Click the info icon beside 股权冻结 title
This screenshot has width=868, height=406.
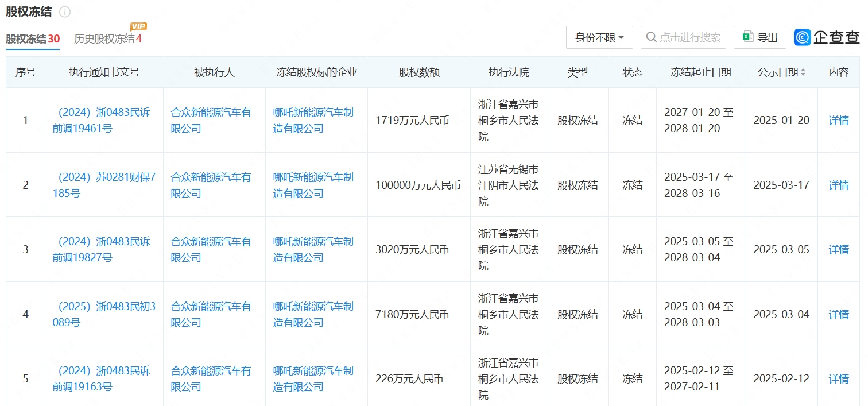pyautogui.click(x=65, y=12)
